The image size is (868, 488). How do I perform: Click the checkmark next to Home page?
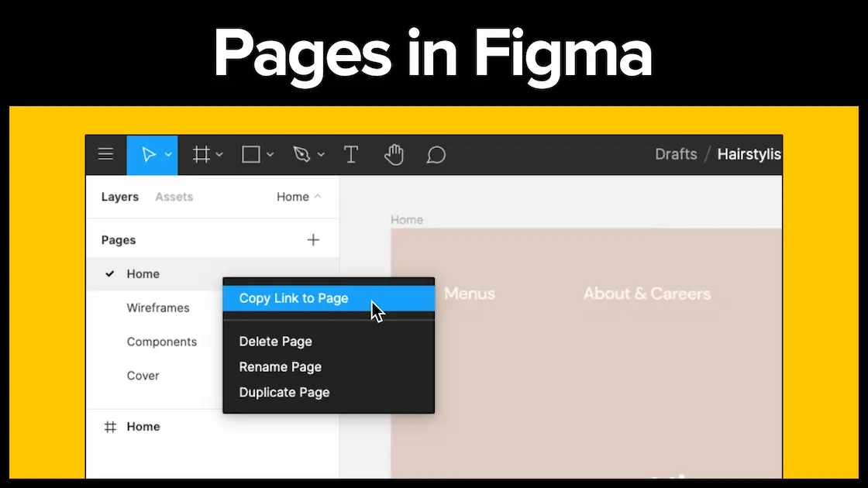[x=110, y=273]
